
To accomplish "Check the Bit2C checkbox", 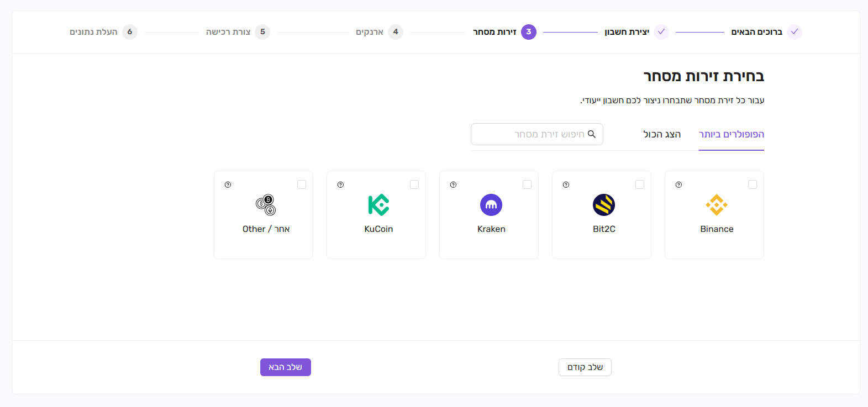I will (x=640, y=184).
